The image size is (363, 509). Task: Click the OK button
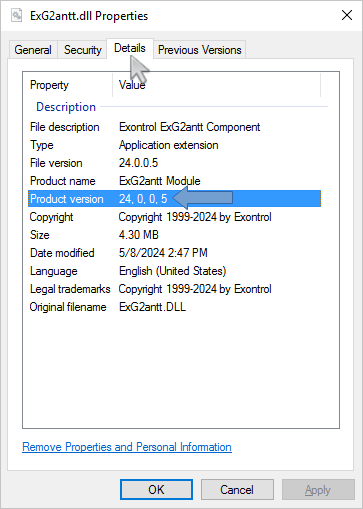pyautogui.click(x=156, y=490)
